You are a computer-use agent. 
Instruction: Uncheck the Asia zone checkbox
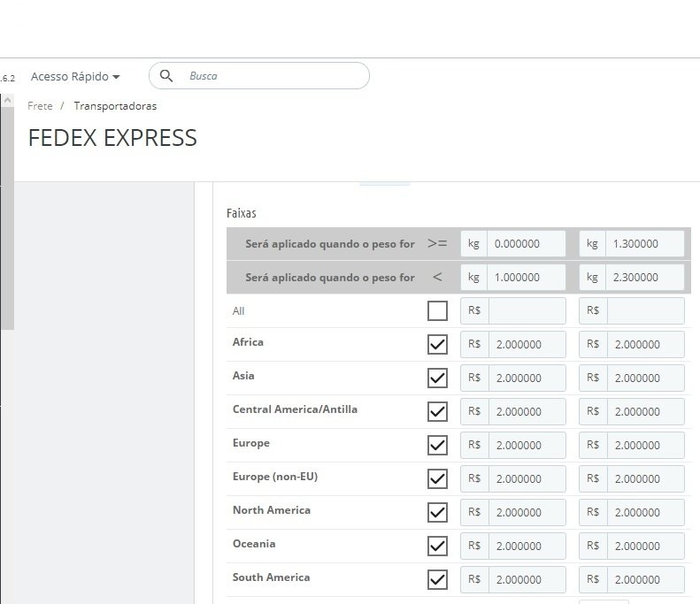(437, 378)
